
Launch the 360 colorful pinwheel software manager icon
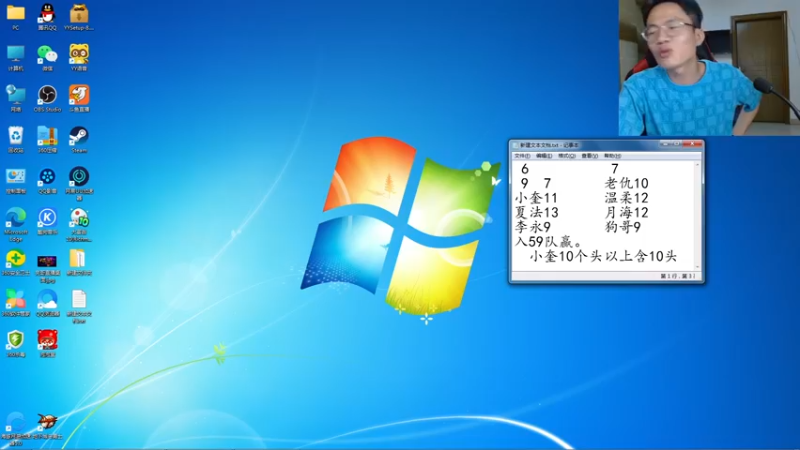pos(16,299)
